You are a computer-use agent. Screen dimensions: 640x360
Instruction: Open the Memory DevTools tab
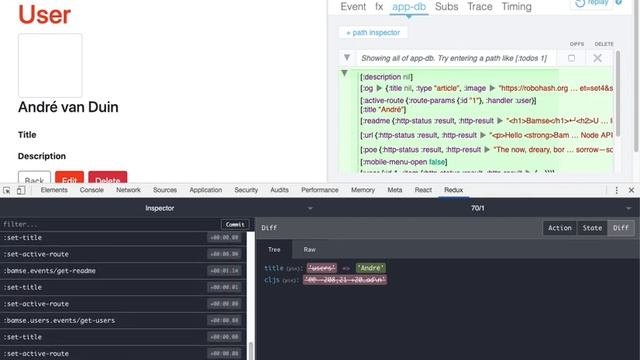pyautogui.click(x=363, y=190)
